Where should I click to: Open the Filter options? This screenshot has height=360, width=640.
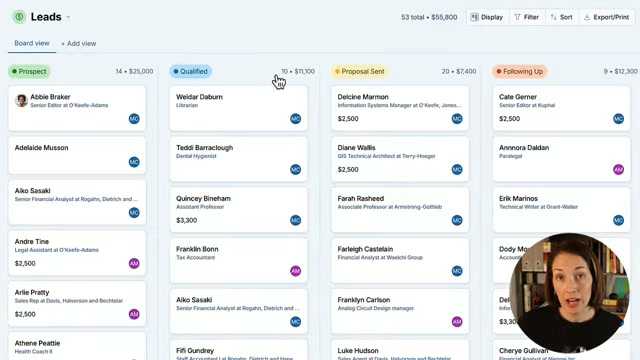pos(527,17)
